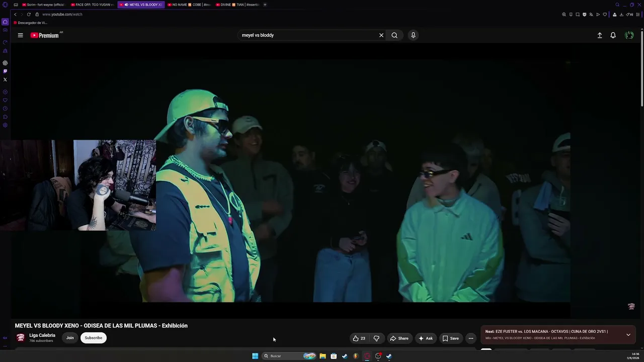Save the video to a playlist
This screenshot has height=362, width=644.
(451, 338)
